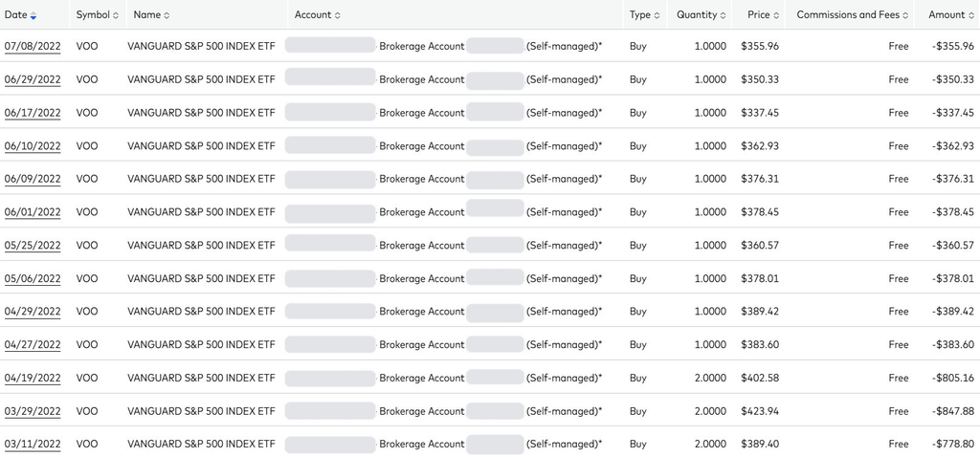The height and width of the screenshot is (457, 980).
Task: Click VANGUARD S&P 500 INDEX ETF in 05/06/2022 row
Action: (x=201, y=278)
